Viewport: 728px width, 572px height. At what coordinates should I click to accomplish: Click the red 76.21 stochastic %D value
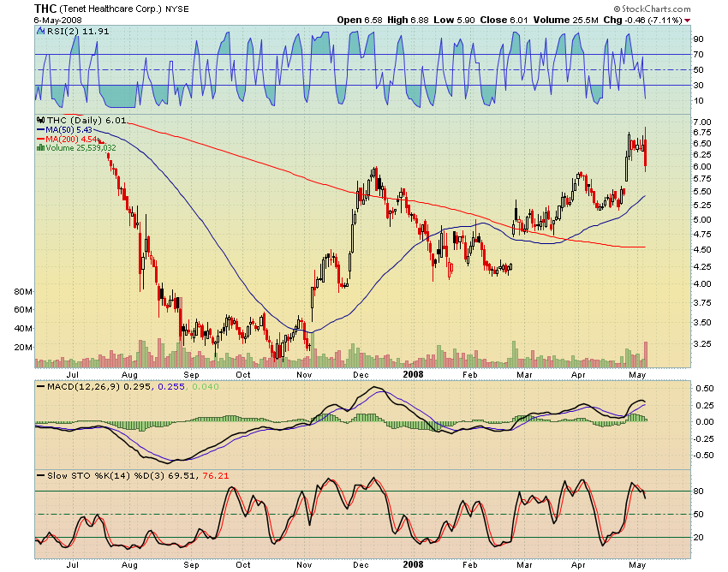(x=216, y=475)
